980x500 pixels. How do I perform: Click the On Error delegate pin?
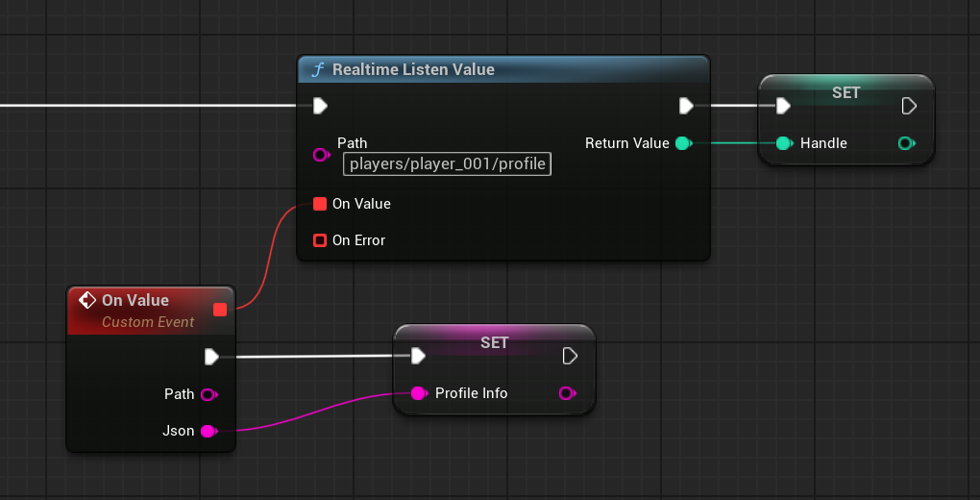coord(320,240)
